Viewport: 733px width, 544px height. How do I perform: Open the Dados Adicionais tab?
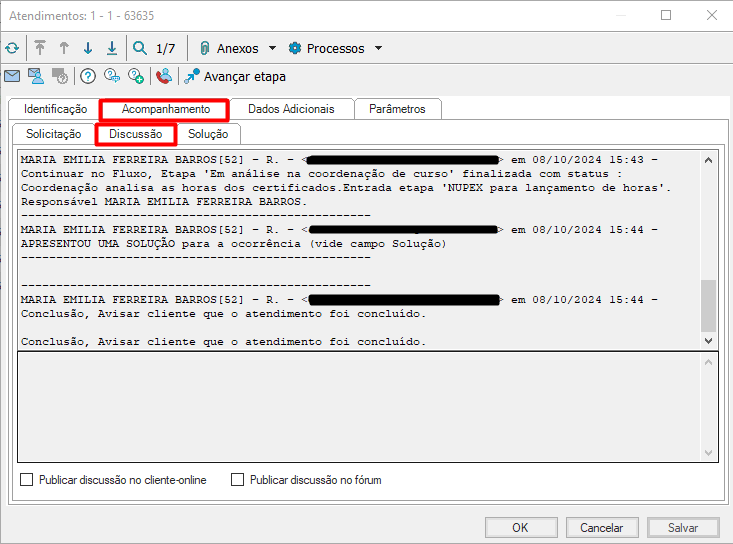[x=291, y=109]
